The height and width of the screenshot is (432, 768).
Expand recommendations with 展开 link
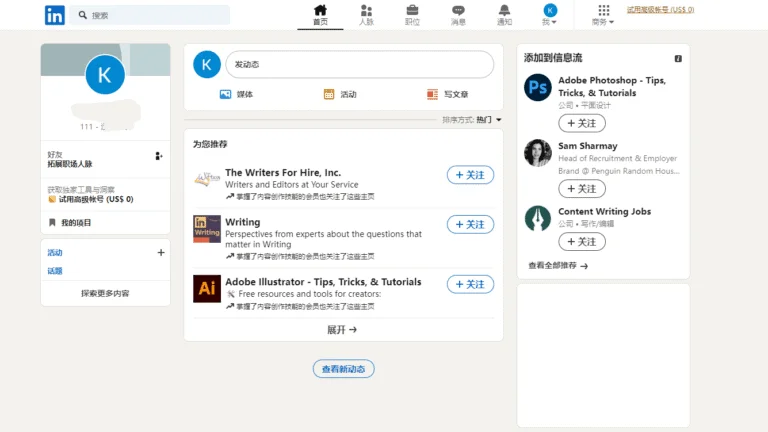(342, 330)
